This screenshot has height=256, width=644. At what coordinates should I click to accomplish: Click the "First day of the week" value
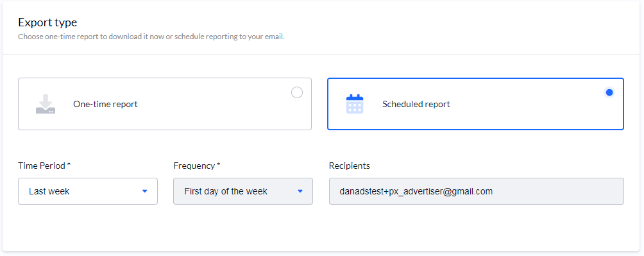pos(226,191)
